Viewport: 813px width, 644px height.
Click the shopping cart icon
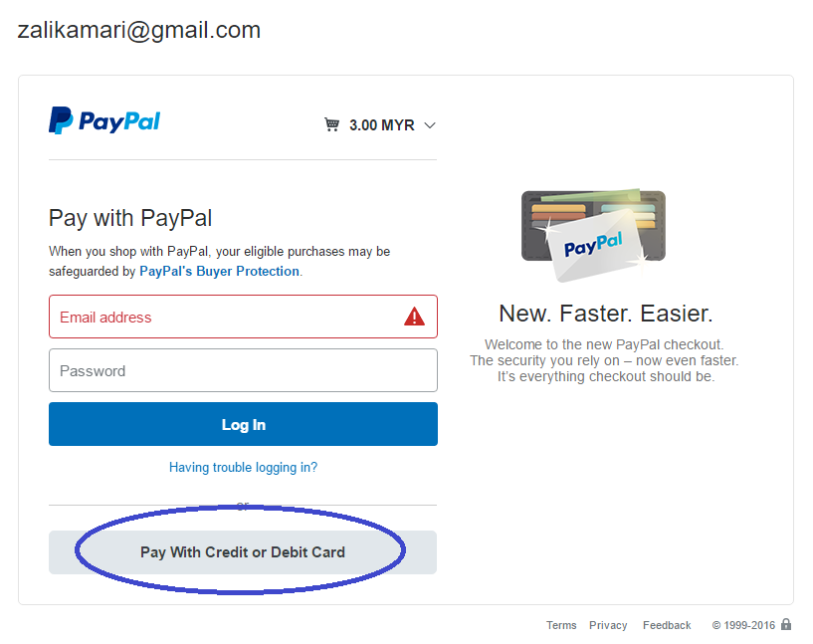click(x=331, y=124)
